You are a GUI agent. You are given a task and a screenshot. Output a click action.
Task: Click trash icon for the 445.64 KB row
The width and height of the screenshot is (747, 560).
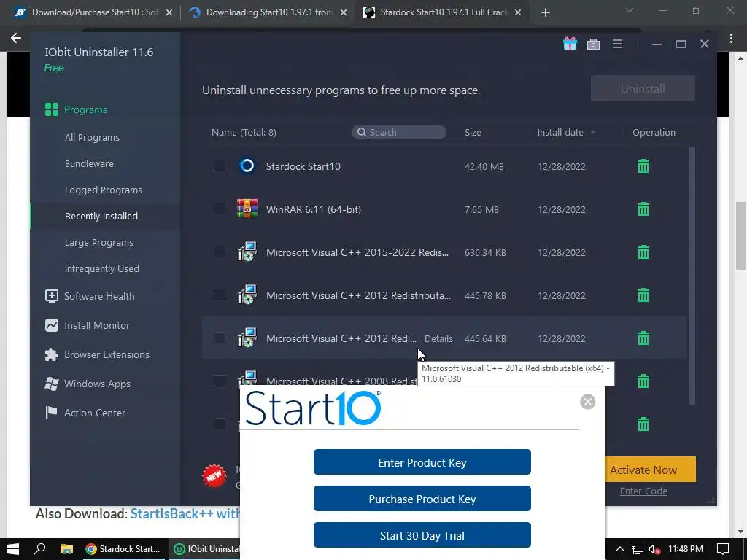pyautogui.click(x=643, y=338)
